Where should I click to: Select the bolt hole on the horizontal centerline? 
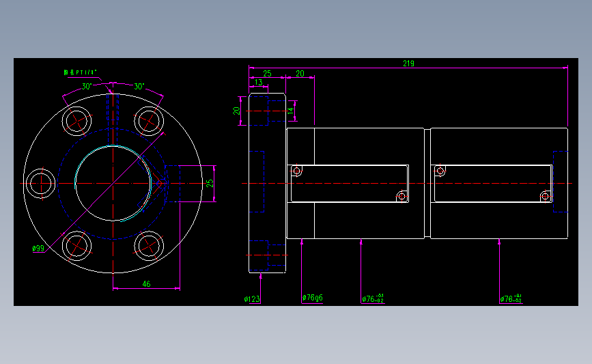pyautogui.click(x=40, y=183)
